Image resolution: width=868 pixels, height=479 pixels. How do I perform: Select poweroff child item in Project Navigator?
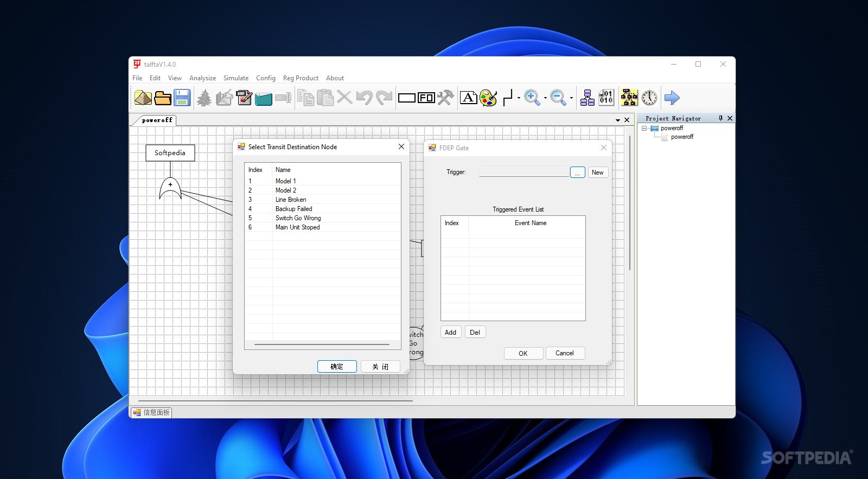pos(682,137)
